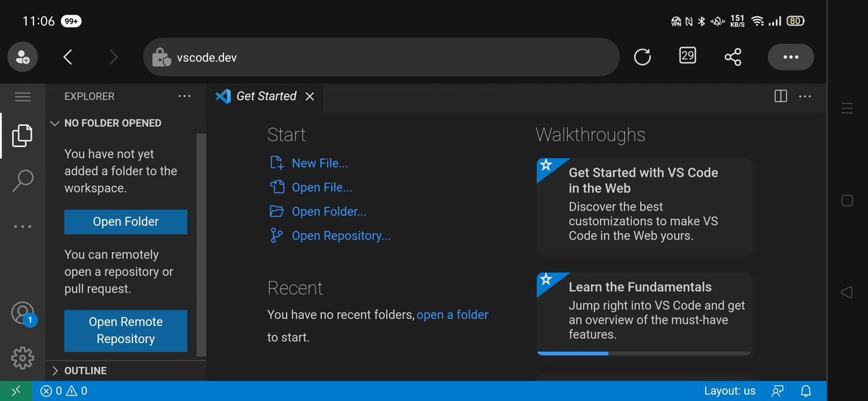Screen dimensions: 868x401
Task: Click the browser share icon
Action: point(733,57)
